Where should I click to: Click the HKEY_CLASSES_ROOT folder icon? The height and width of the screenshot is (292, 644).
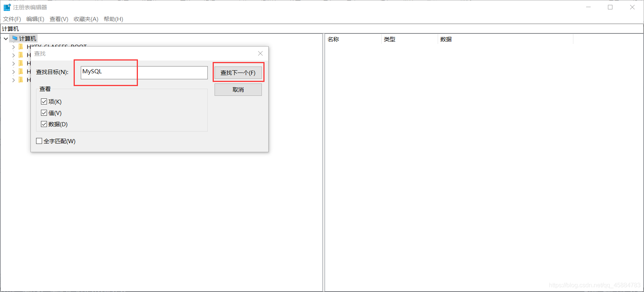(21, 47)
